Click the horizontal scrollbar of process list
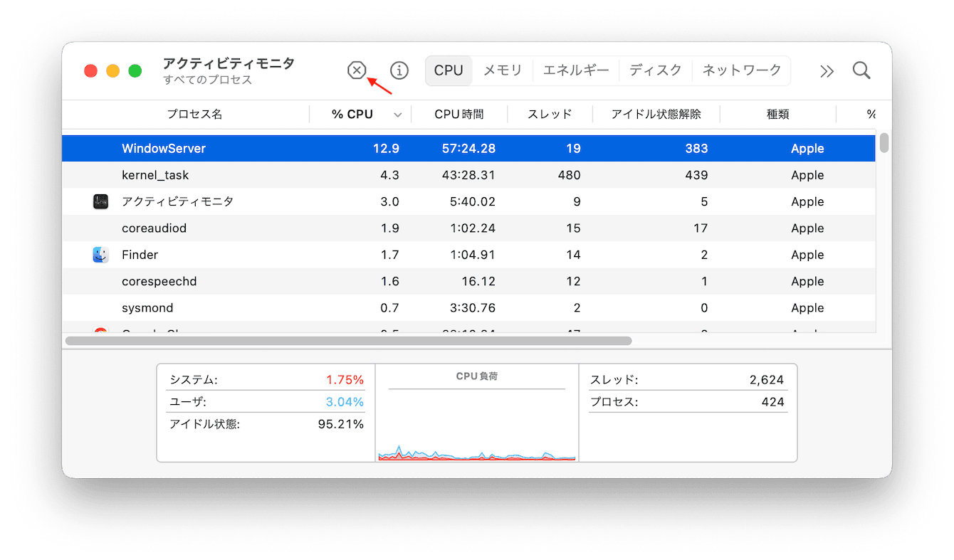The height and width of the screenshot is (560, 954). (348, 341)
